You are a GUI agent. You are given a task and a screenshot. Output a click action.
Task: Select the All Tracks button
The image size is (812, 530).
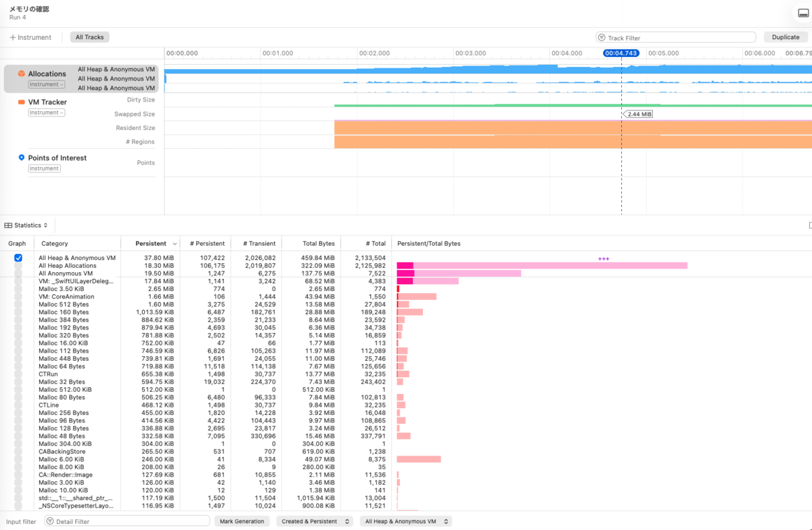tap(89, 37)
